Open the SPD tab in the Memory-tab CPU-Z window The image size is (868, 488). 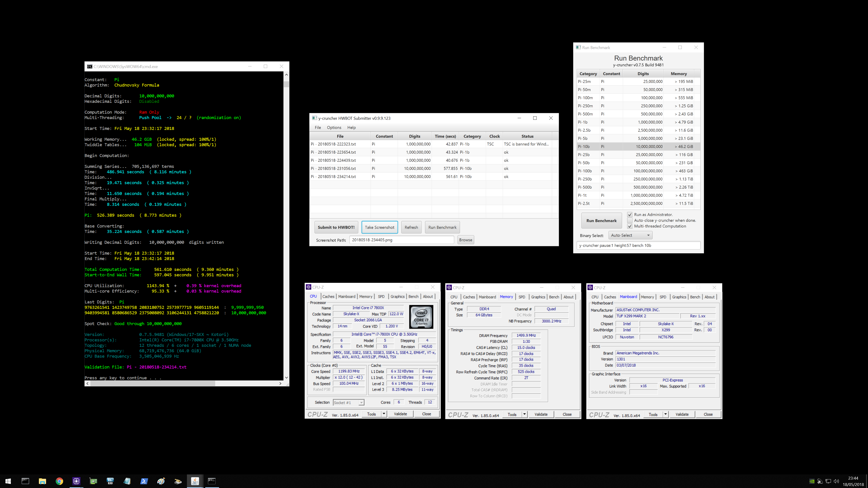coord(522,297)
